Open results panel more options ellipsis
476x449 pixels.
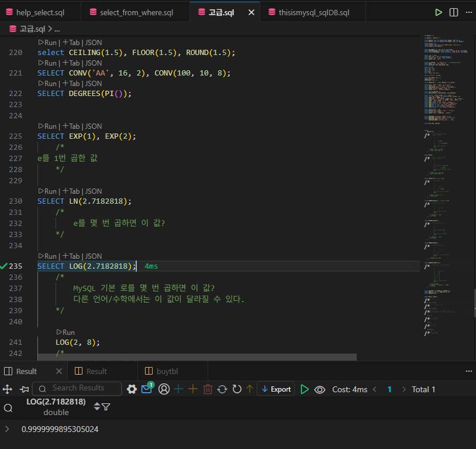click(x=469, y=371)
